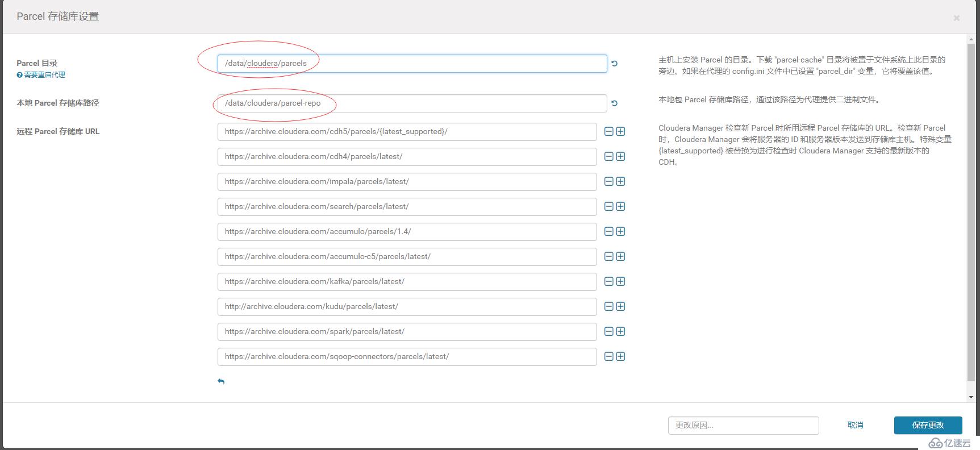
Task: Click the Parcel 目录 label
Action: pos(37,63)
